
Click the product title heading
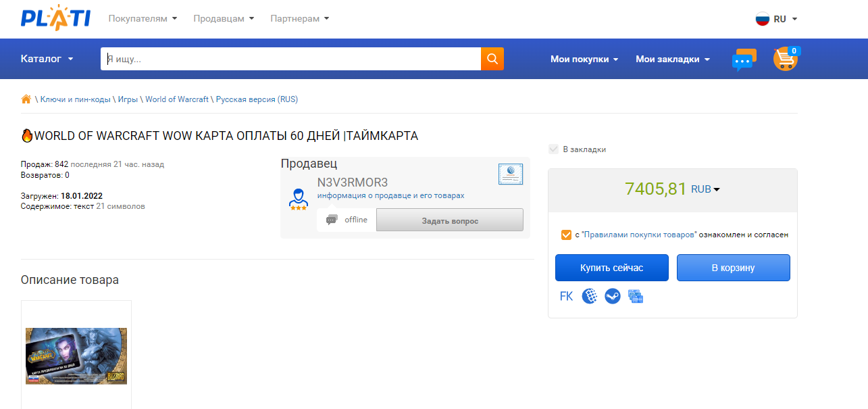pyautogui.click(x=220, y=136)
